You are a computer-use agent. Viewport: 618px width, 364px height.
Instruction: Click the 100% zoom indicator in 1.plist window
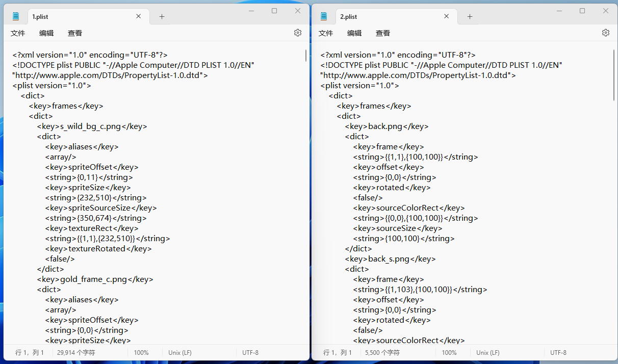point(141,352)
